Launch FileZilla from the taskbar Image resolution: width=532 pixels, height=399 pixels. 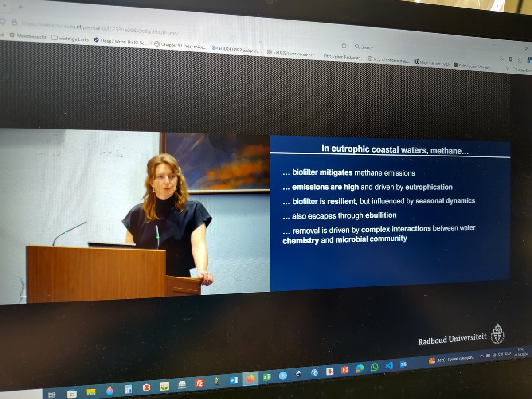[199, 383]
